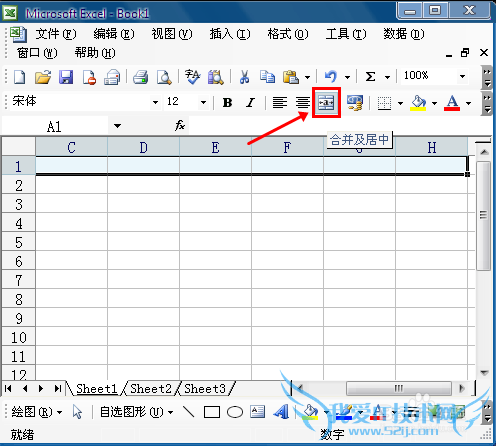Open the 数据(D) menu
Viewport: 496px width, 446px height.
tap(404, 34)
